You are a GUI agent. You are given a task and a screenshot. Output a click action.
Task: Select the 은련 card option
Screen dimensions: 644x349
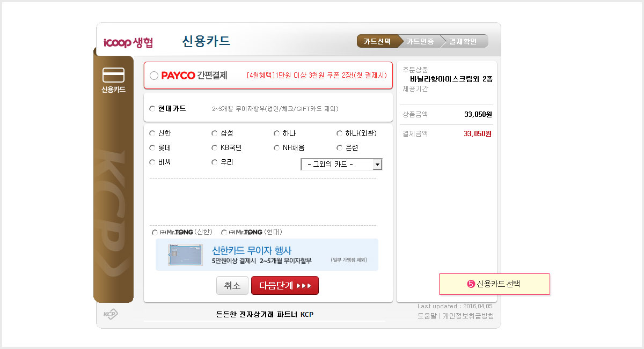click(x=339, y=147)
